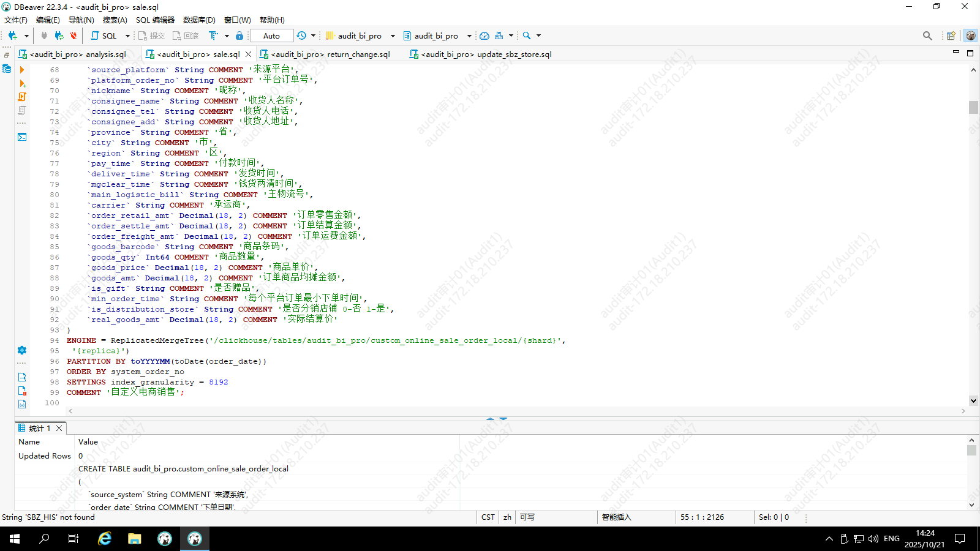Close the sale.sql editor tab
This screenshot has height=551, width=980.
(249, 54)
